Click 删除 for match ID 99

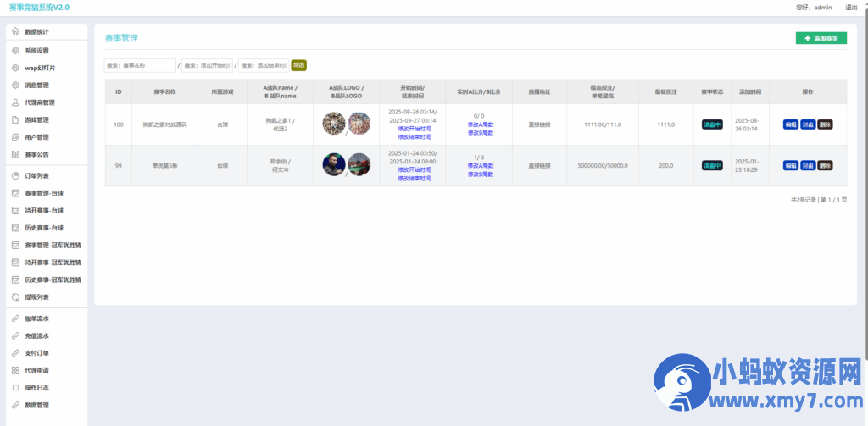825,166
